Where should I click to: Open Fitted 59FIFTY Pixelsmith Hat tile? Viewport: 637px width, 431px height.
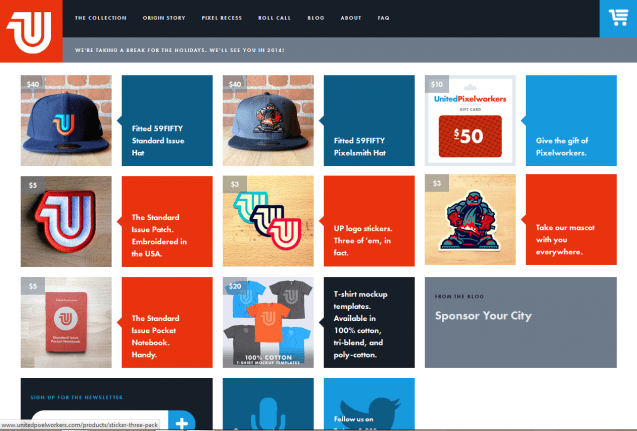pos(369,120)
